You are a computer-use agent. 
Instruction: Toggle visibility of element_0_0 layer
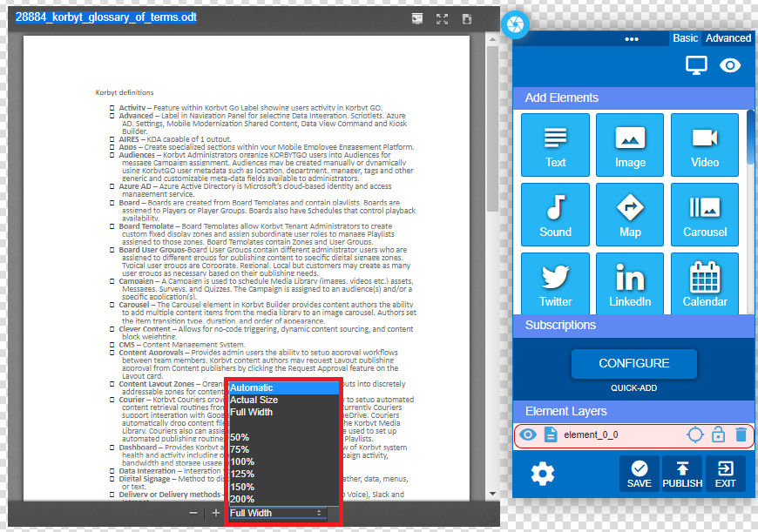point(528,434)
